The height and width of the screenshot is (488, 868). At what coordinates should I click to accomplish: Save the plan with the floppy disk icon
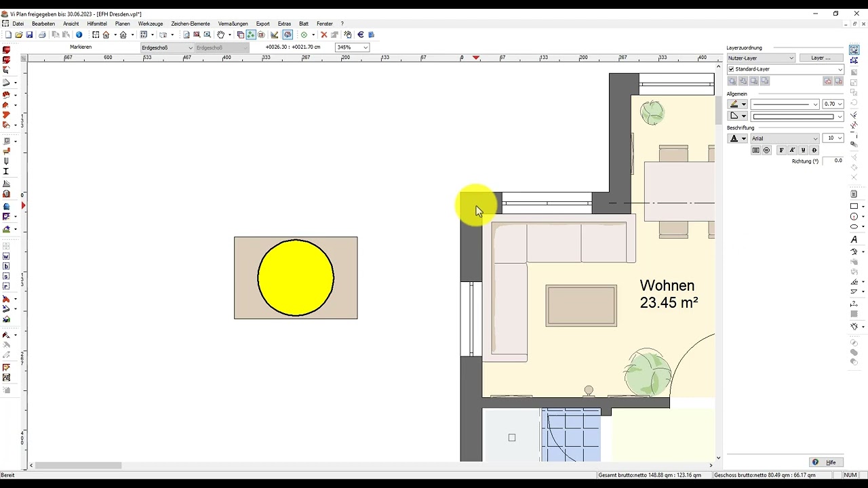pos(29,35)
